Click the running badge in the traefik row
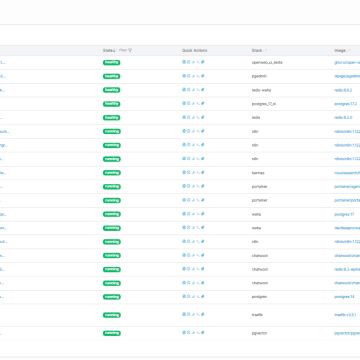The image size is (360, 360). pyautogui.click(x=112, y=315)
